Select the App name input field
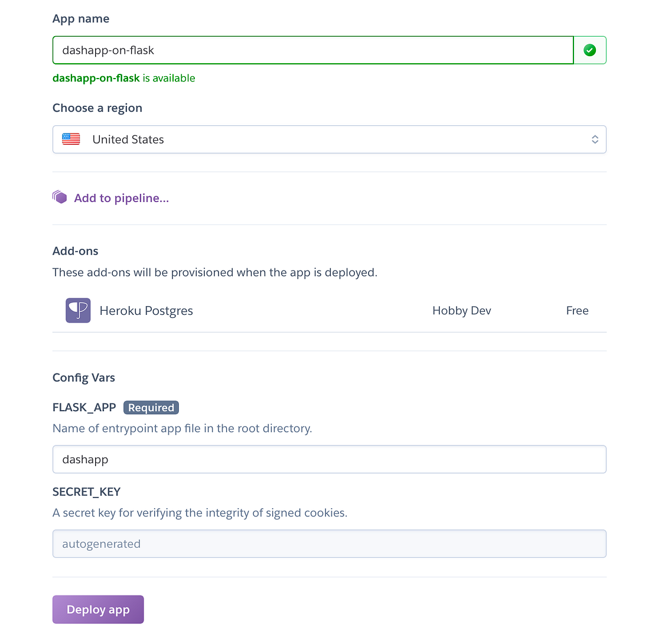The image size is (652, 644). (x=313, y=50)
